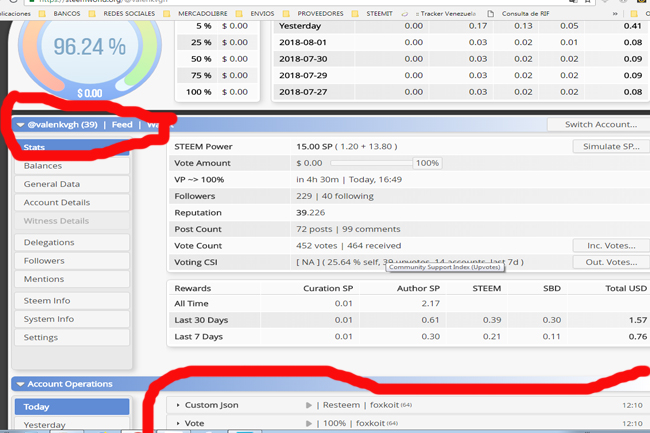This screenshot has width=650, height=433.
Task: Open the Account Details tab
Action: click(x=72, y=203)
